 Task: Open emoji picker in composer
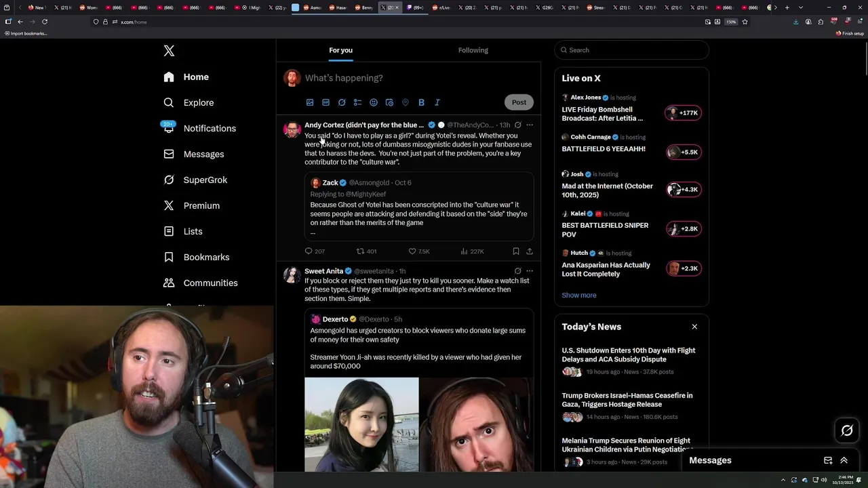374,102
